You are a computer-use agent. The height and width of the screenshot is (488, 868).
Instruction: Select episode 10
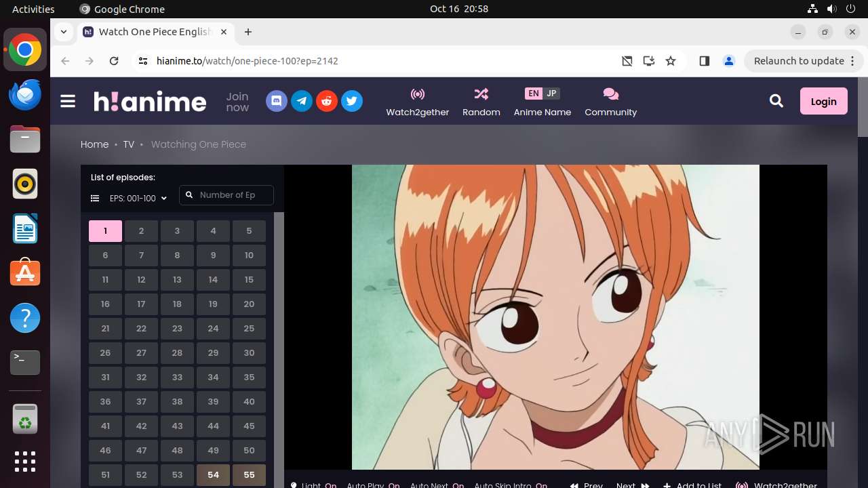click(x=249, y=256)
